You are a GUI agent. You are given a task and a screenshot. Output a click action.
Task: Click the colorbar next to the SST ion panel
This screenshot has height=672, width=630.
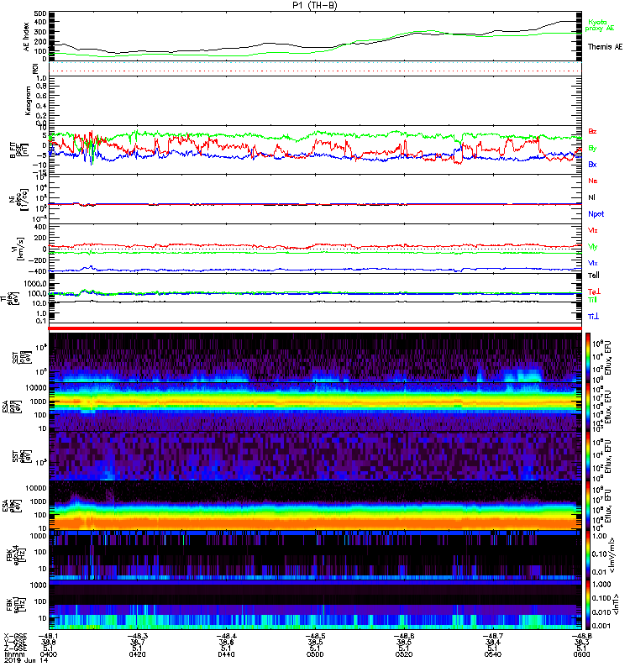[587, 358]
